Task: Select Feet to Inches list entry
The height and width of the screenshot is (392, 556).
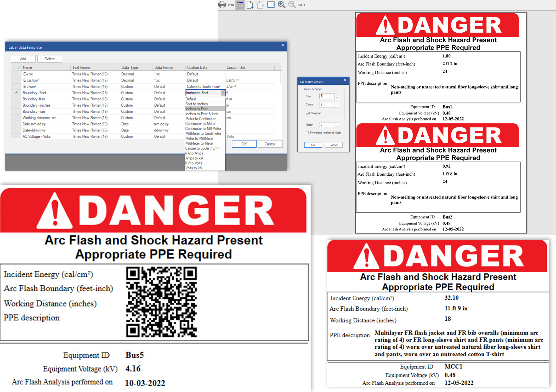Action: click(196, 104)
